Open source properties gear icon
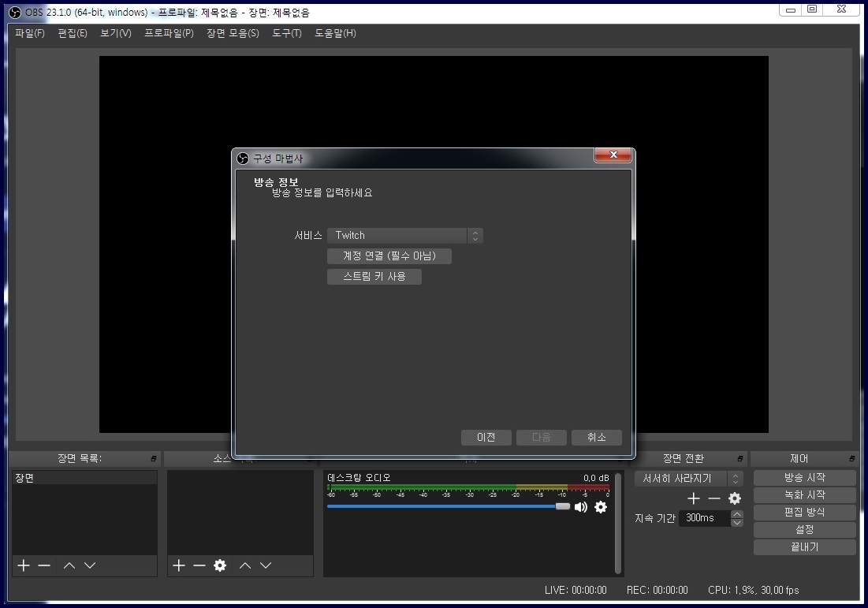 220,565
